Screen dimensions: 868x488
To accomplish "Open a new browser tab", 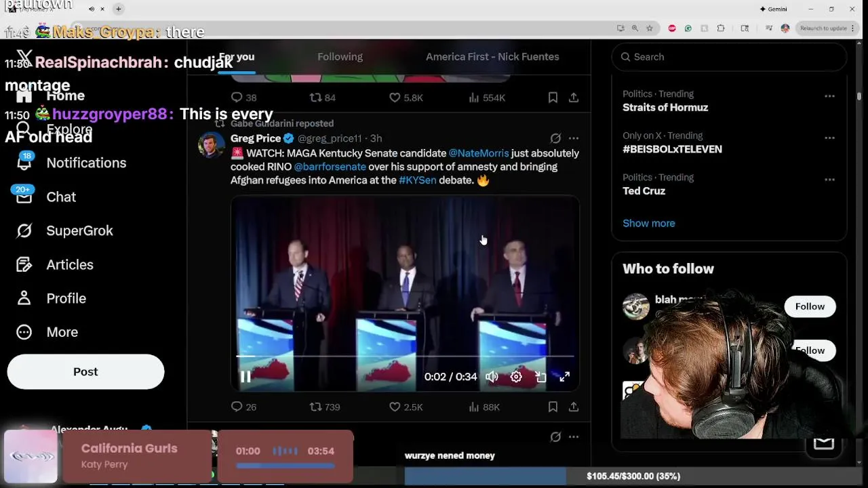I will pos(118,9).
